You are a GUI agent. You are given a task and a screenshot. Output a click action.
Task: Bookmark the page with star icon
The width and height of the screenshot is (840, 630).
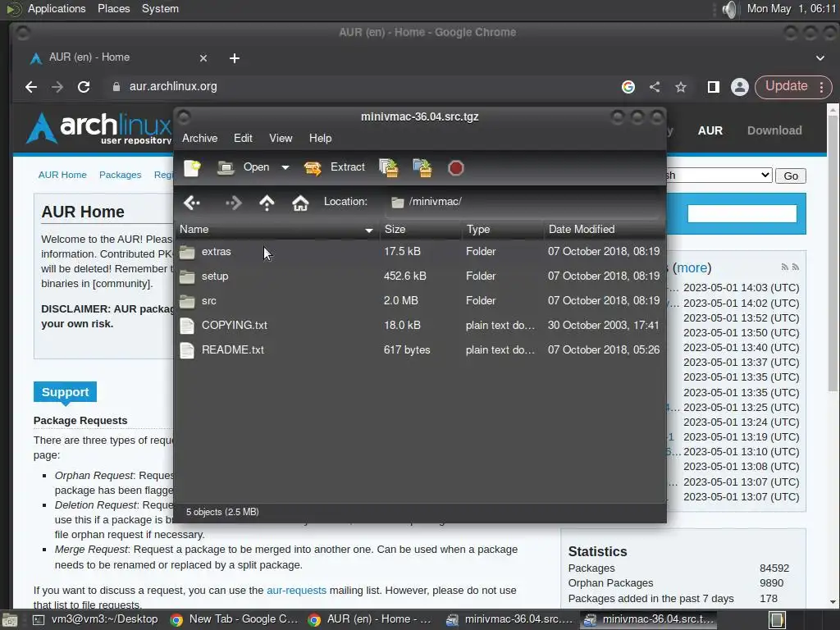(681, 87)
